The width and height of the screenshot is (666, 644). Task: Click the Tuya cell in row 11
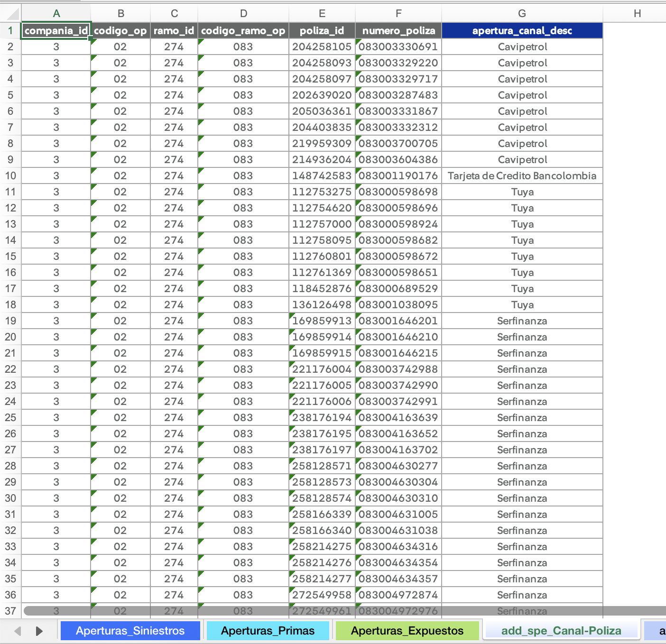point(522,192)
